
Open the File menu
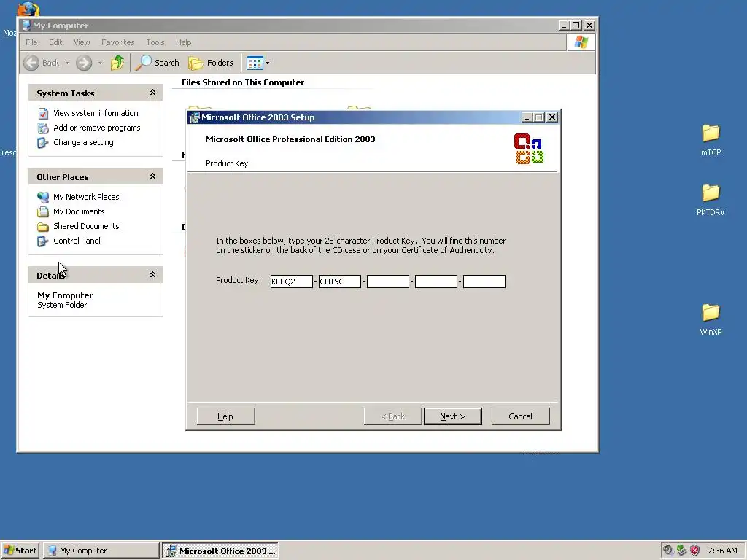31,42
